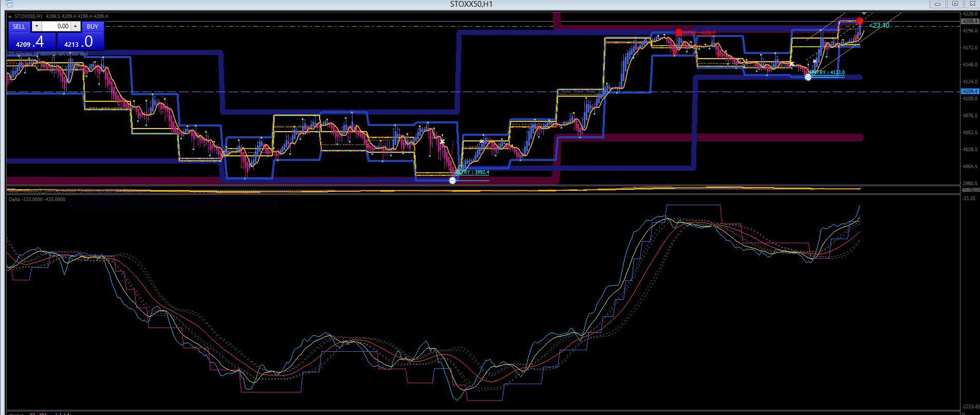Increase trade volume with the up arrow
The height and width of the screenshot is (415, 980).
[76, 26]
